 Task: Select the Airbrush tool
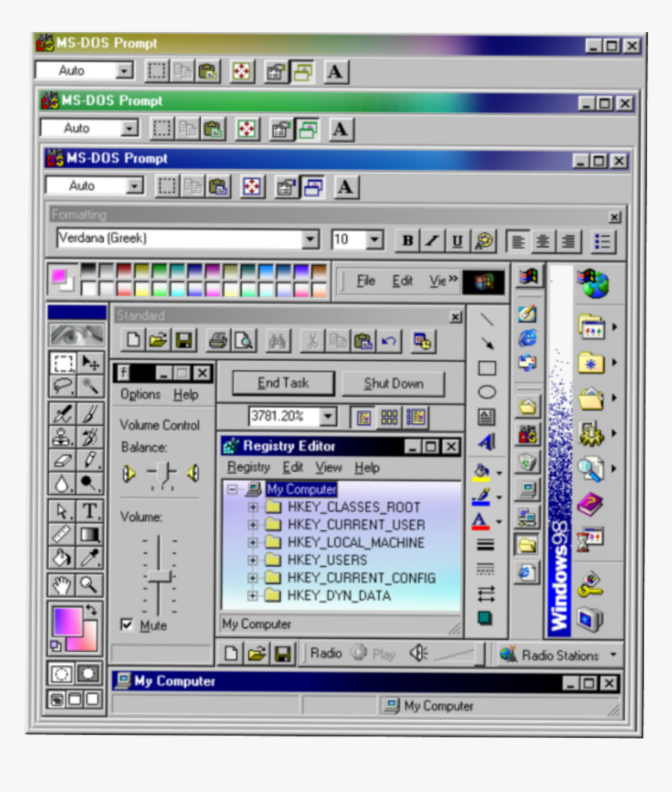[x=63, y=414]
